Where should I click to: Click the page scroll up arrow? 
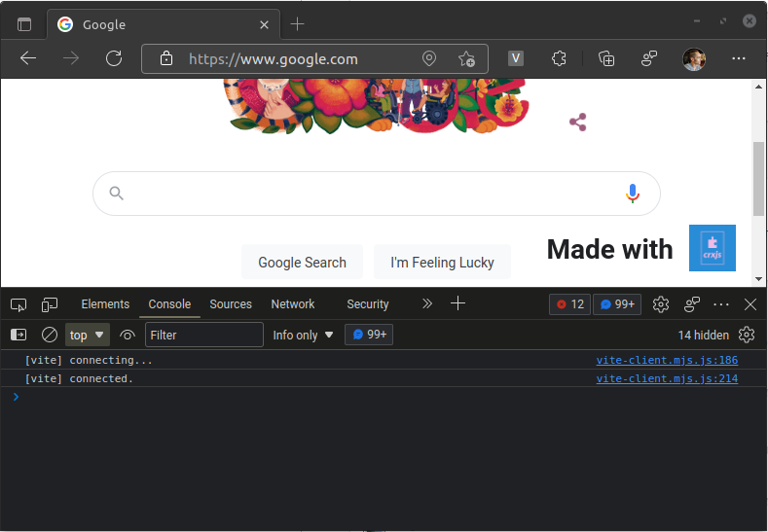pyautogui.click(x=758, y=87)
